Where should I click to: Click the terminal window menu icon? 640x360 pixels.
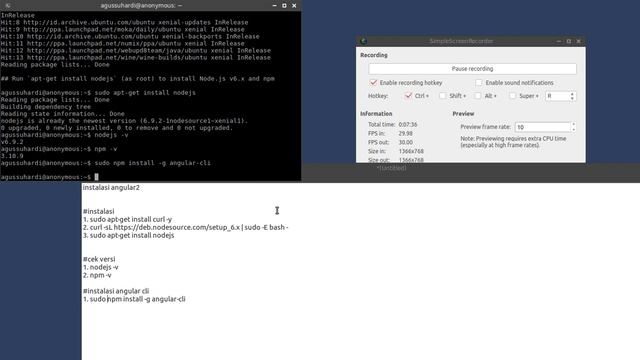(8, 5)
